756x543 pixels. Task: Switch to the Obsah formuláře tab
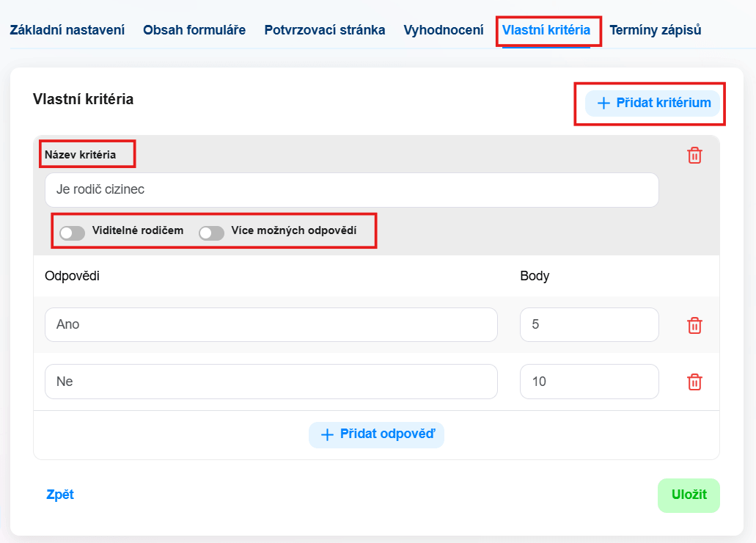click(x=194, y=30)
